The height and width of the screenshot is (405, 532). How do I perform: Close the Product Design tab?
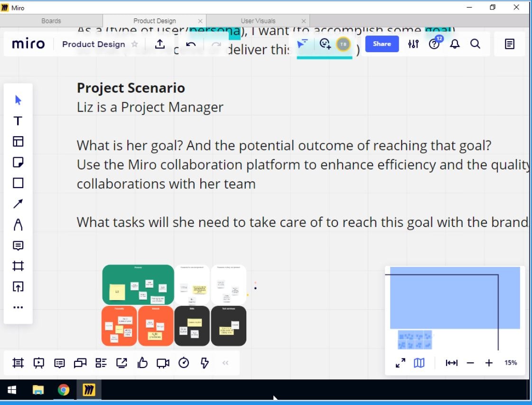200,21
